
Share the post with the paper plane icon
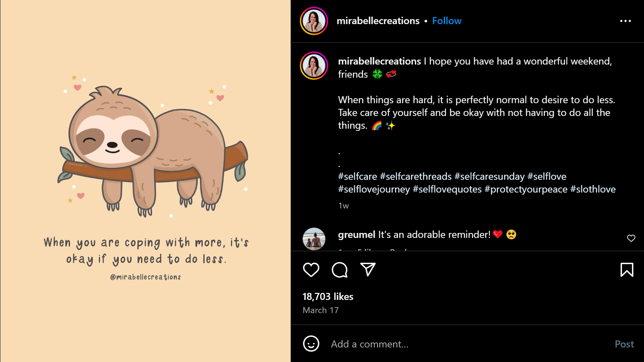click(368, 269)
